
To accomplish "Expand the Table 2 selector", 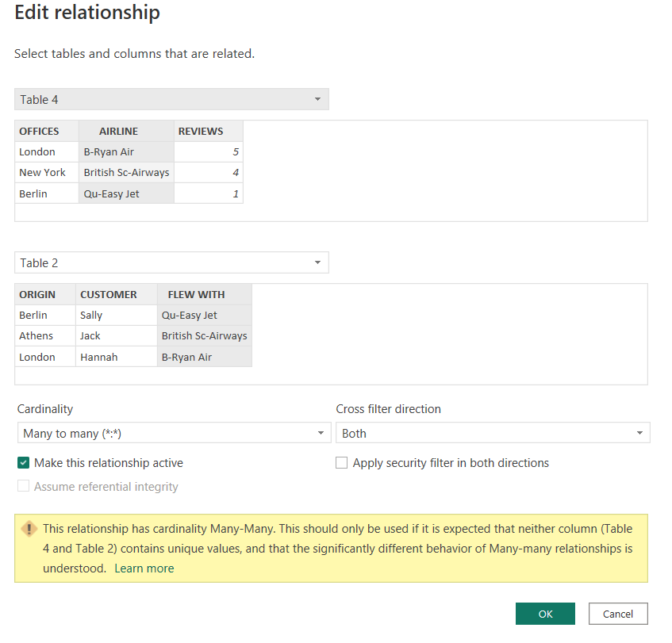I will pyautogui.click(x=171, y=262).
